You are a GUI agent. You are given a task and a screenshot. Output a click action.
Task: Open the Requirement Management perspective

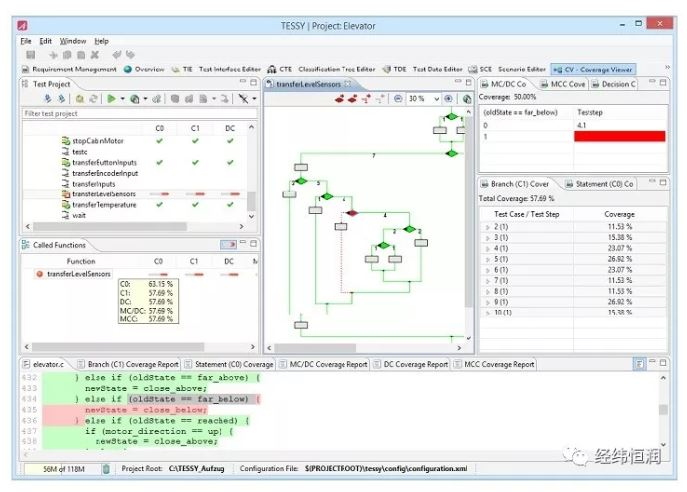click(x=69, y=69)
